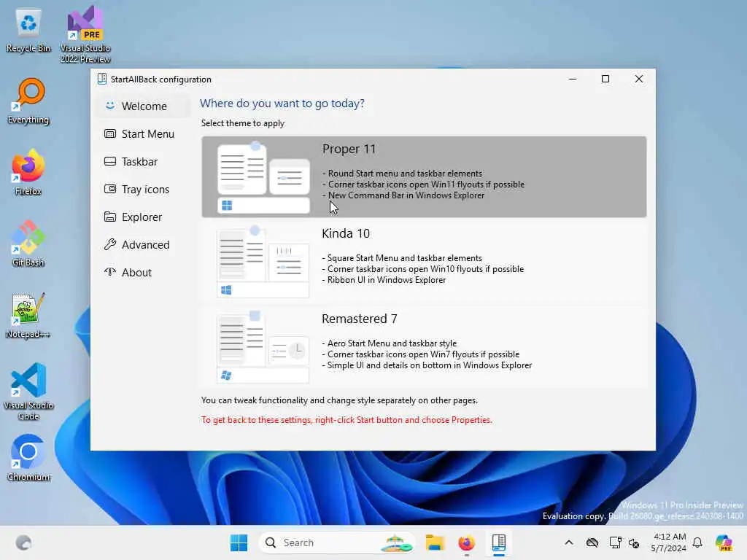Select the Notepad++ desktop shortcut
The image size is (747, 560).
coord(28,315)
